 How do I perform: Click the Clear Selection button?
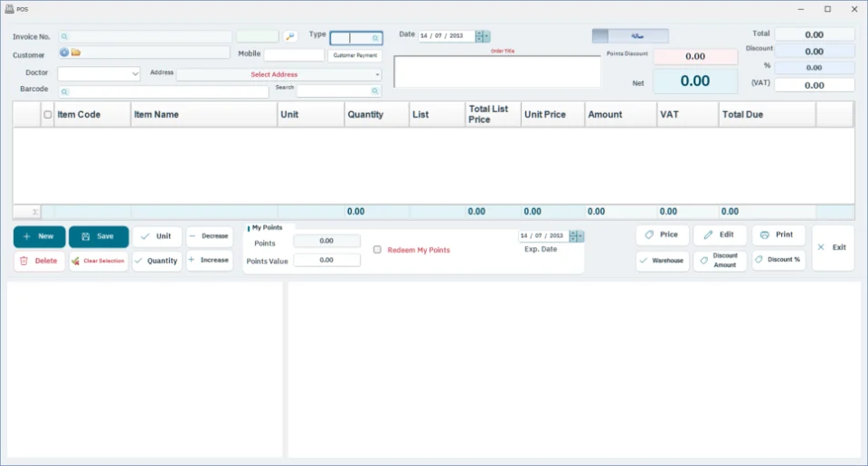99,261
